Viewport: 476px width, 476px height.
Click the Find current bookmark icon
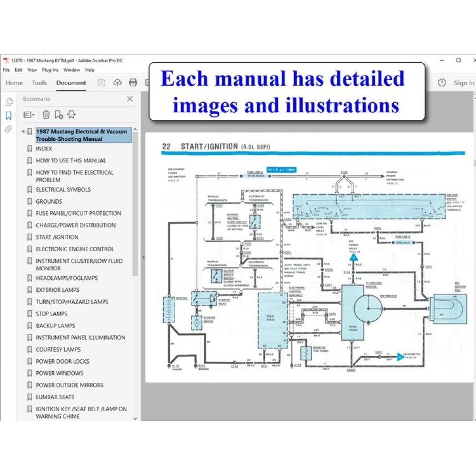(x=72, y=115)
